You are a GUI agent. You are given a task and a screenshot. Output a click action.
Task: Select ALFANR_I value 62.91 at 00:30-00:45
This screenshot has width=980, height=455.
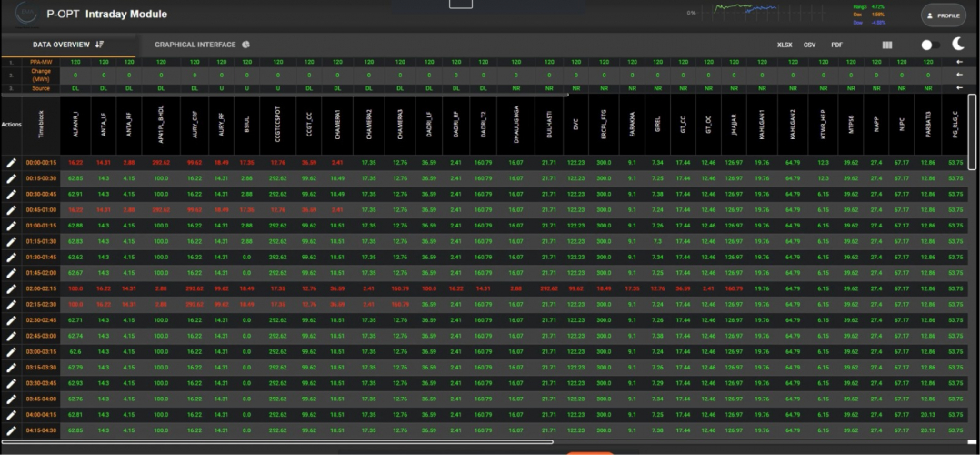click(75, 194)
